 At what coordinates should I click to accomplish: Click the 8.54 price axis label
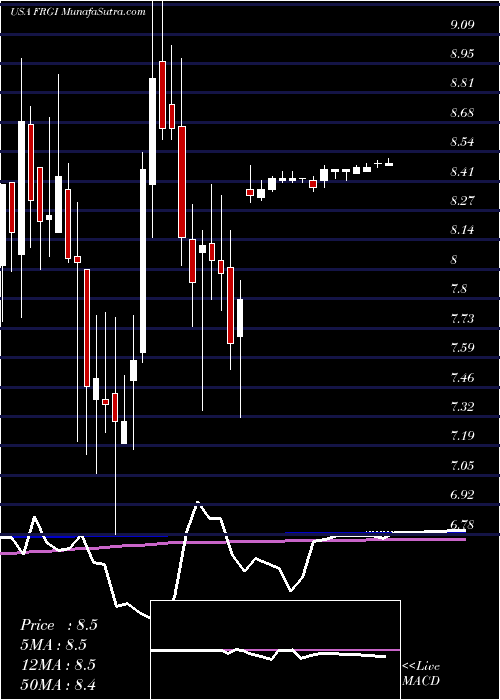point(462,142)
